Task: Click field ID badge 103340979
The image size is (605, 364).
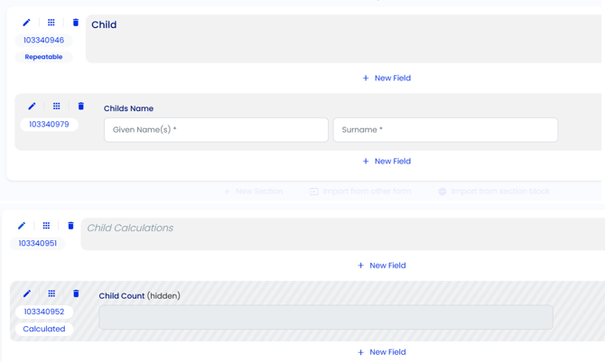Action: tap(49, 125)
